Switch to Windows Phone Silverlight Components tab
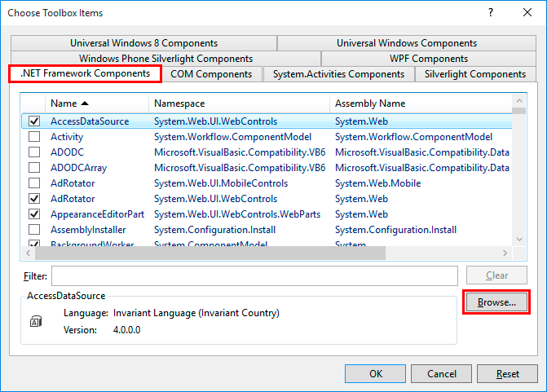This screenshot has height=392, width=547. pyautogui.click(x=165, y=58)
